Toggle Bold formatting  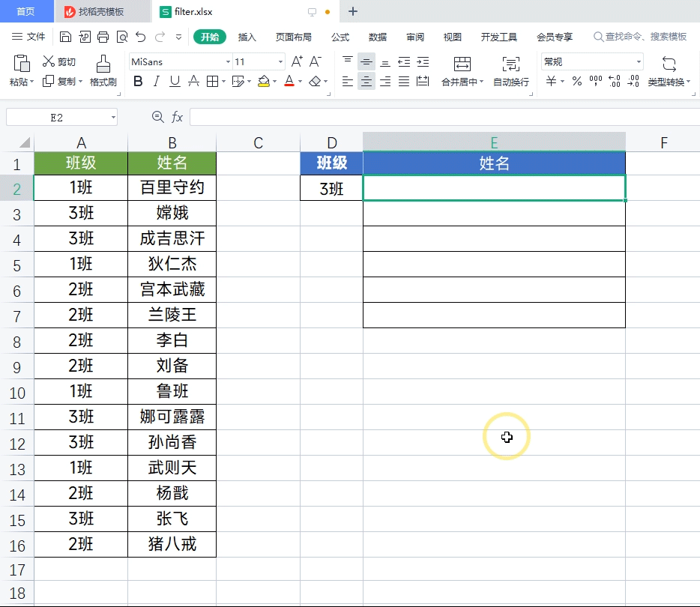[x=138, y=81]
